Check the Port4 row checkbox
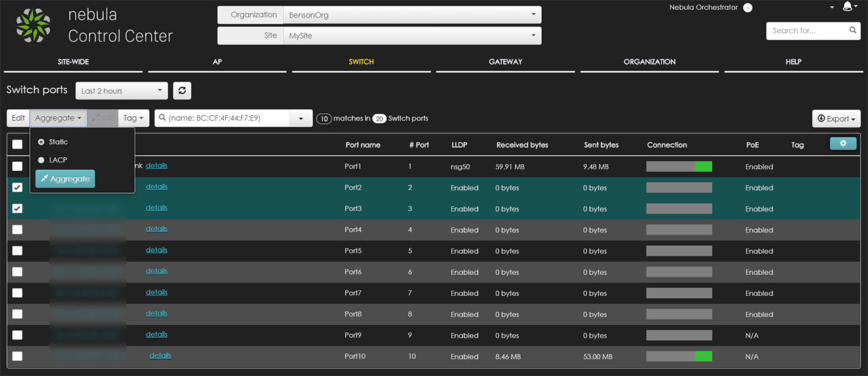 (18, 230)
